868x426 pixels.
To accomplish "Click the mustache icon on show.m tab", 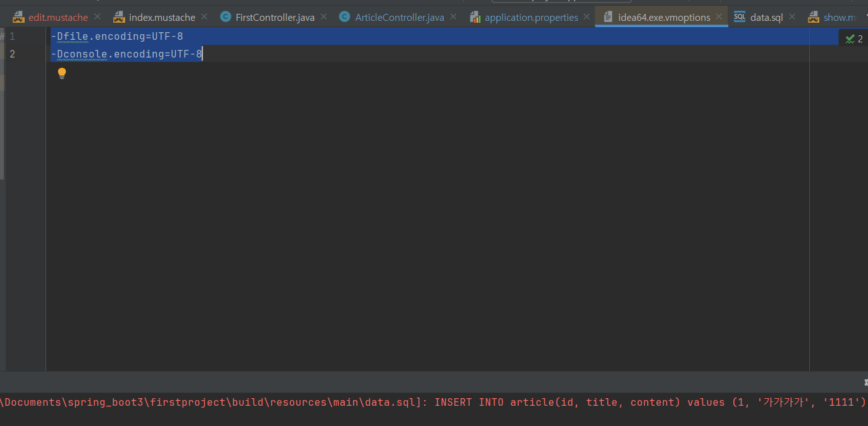I will tap(814, 17).
